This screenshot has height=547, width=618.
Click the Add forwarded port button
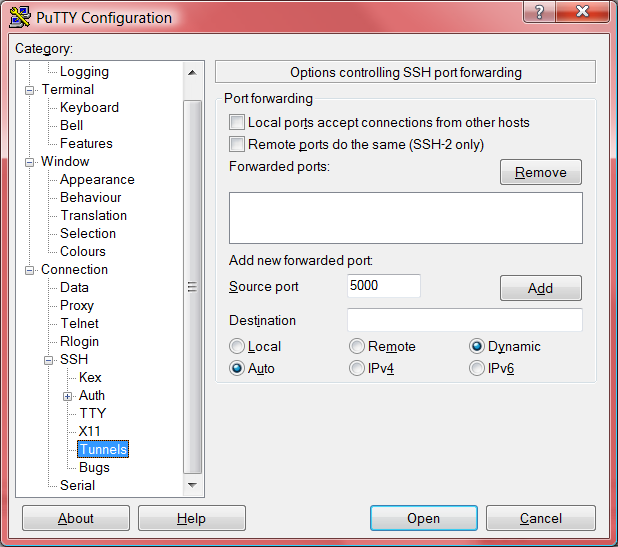[x=540, y=288]
